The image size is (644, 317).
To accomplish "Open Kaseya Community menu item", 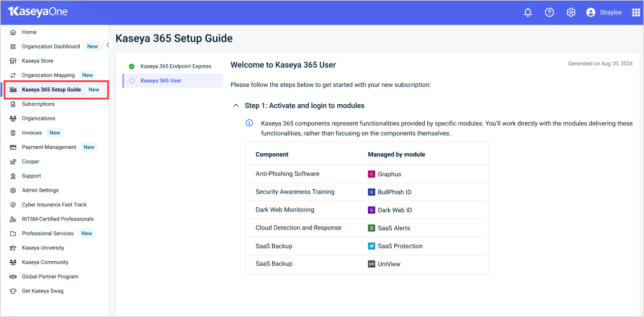I will click(x=45, y=262).
